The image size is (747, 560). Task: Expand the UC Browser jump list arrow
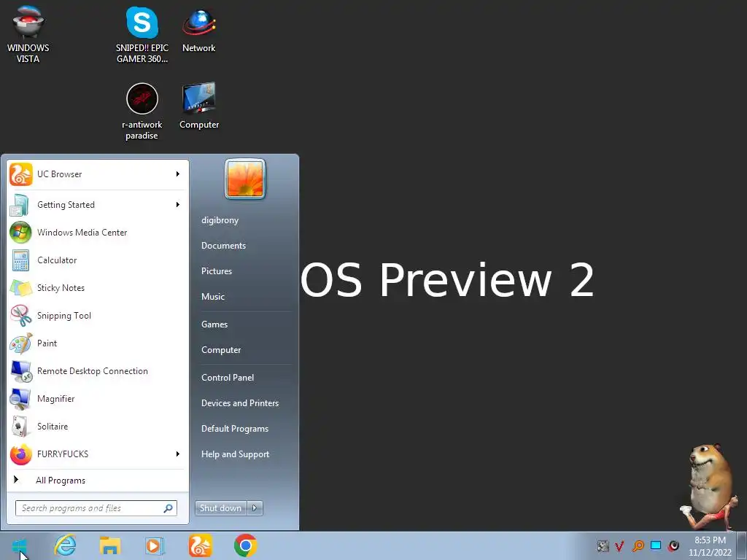point(178,174)
